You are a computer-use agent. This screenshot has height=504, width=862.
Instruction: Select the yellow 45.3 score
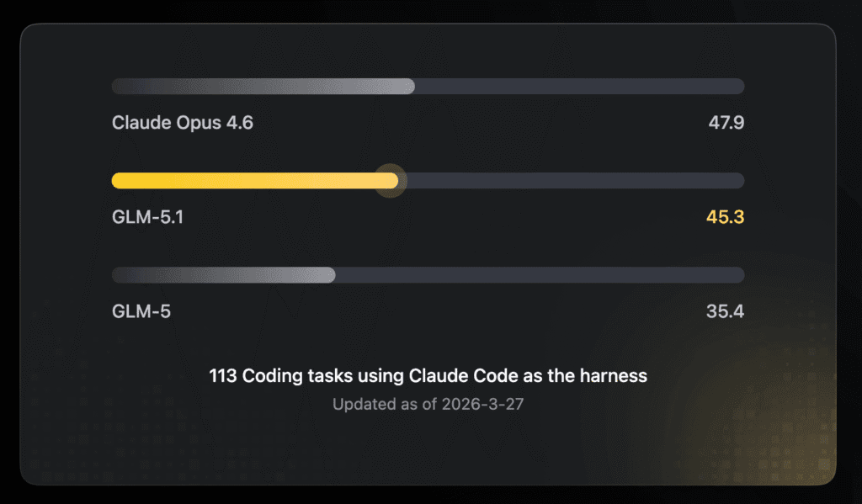[x=726, y=217]
